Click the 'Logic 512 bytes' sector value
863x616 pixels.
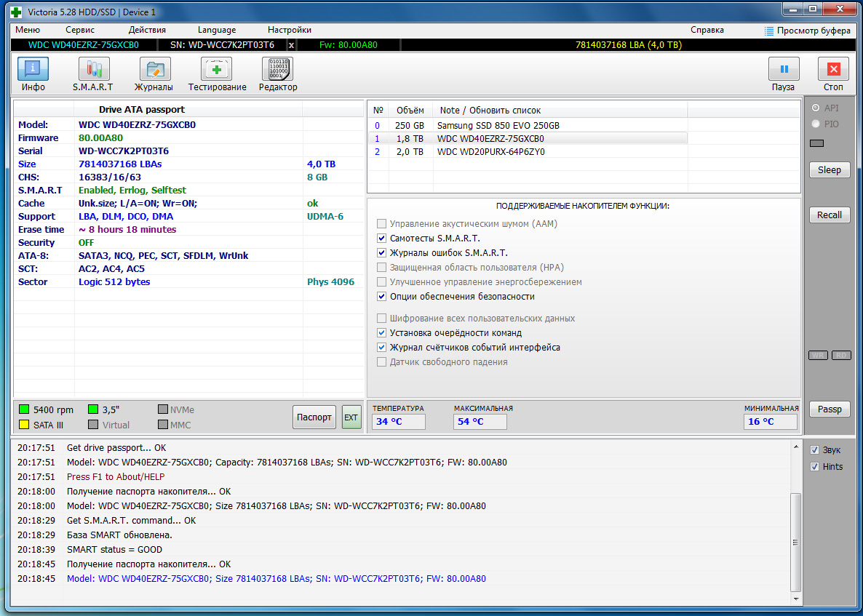click(x=114, y=281)
